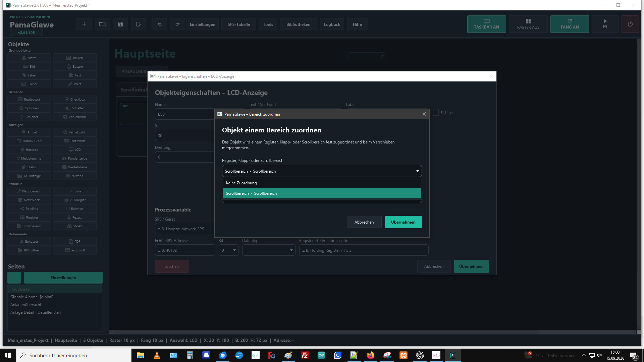Start runtime with the F5 play button
This screenshot has width=644, height=362.
point(605,24)
